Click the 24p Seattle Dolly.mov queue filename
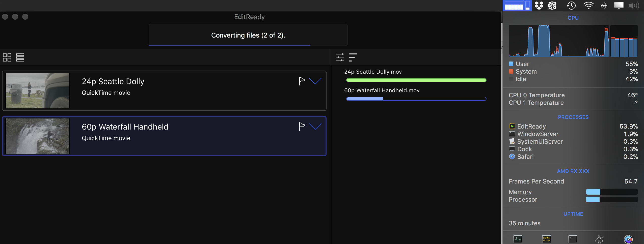Viewport: 644px width, 244px height. click(373, 72)
